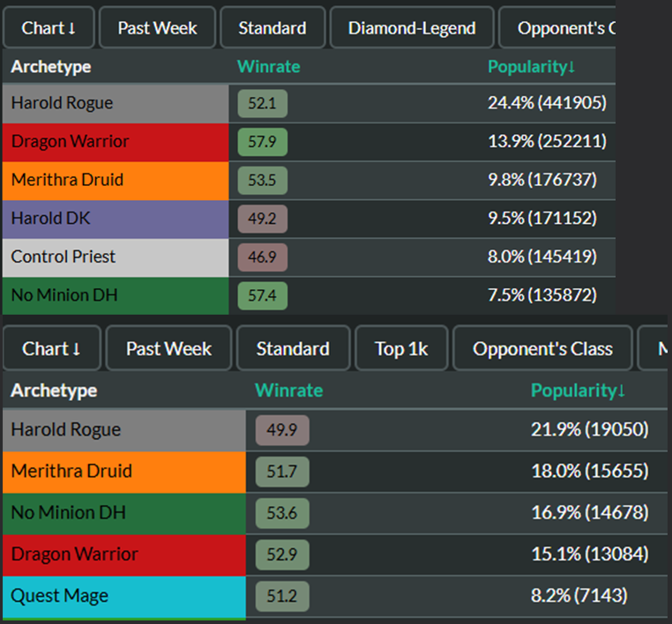Click the popularity value 13.9% (252211)
The image size is (672, 624).
[x=548, y=141]
